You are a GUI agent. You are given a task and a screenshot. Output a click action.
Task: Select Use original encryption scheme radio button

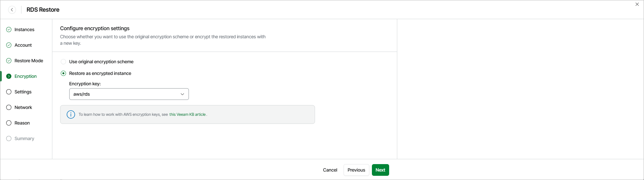(63, 62)
